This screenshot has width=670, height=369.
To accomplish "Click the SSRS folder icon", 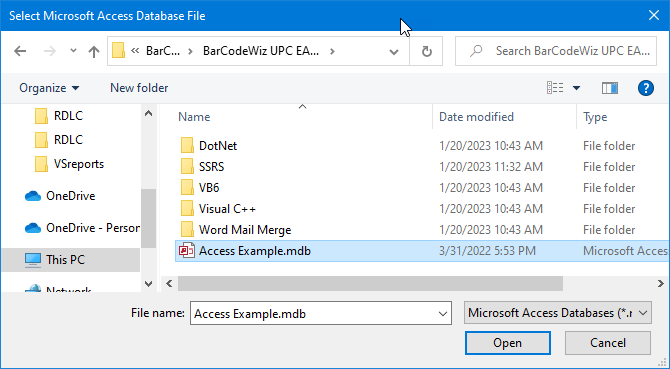I will click(187, 167).
